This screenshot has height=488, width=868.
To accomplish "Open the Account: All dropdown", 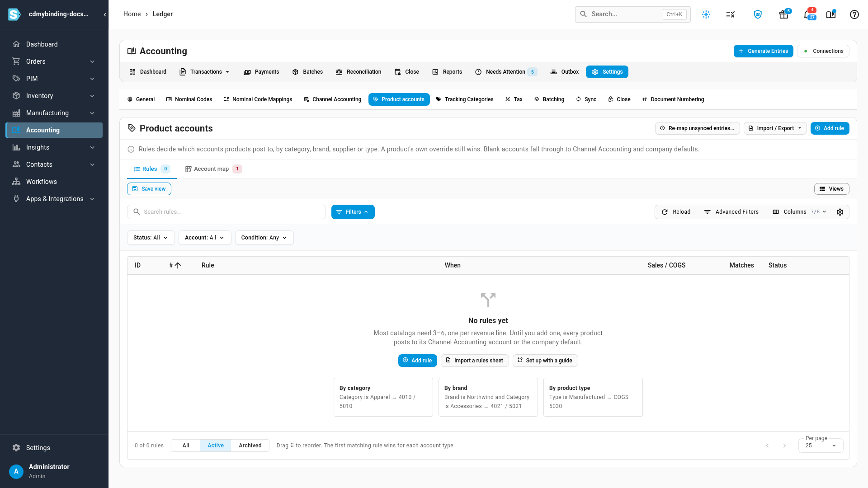I will (x=205, y=238).
